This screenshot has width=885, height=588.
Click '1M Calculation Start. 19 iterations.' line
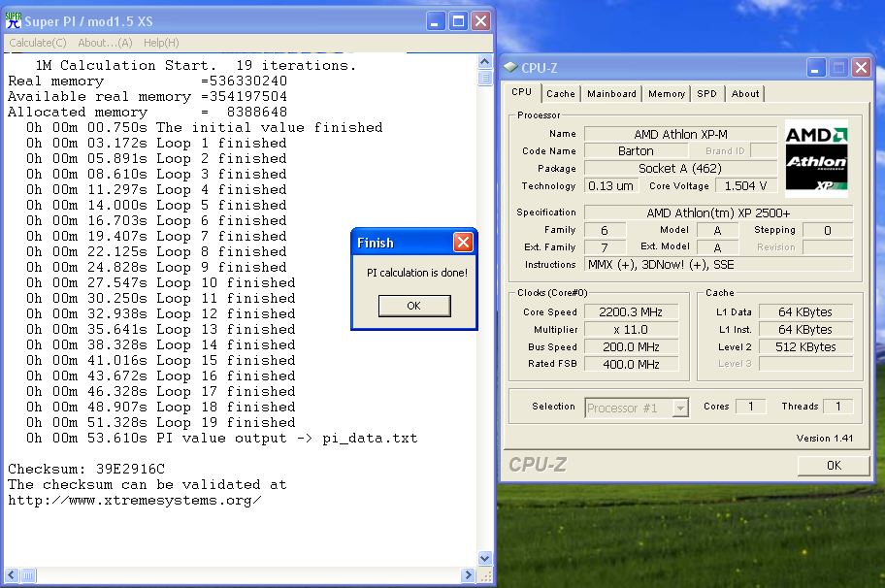(x=196, y=65)
